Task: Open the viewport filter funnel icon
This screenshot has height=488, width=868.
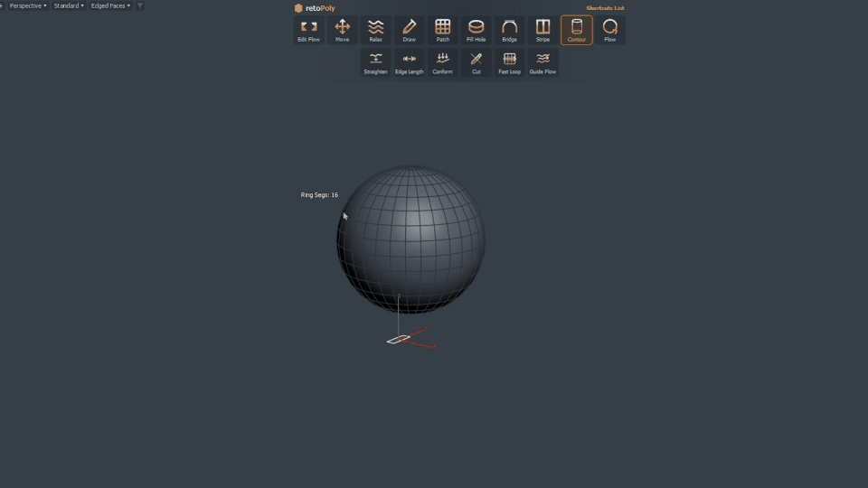Action: (x=140, y=5)
